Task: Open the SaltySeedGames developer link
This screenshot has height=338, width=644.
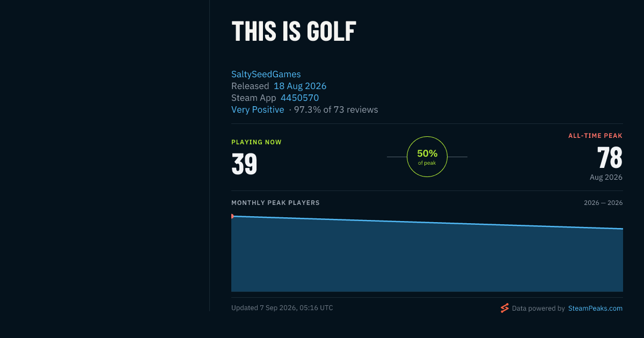Action: [266, 74]
